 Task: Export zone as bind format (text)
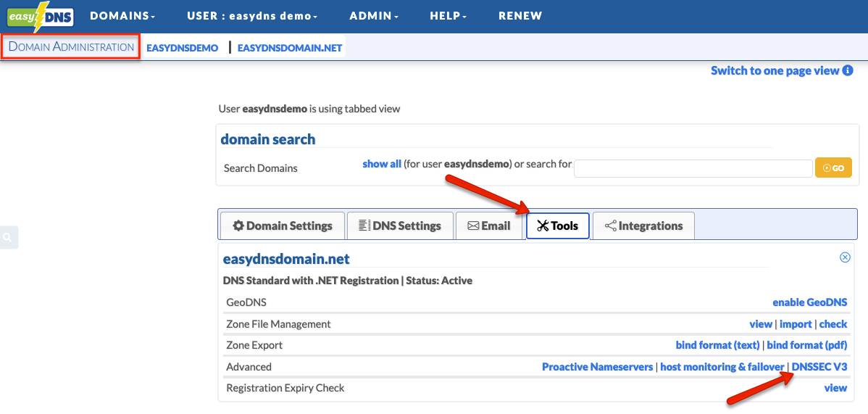tap(717, 344)
